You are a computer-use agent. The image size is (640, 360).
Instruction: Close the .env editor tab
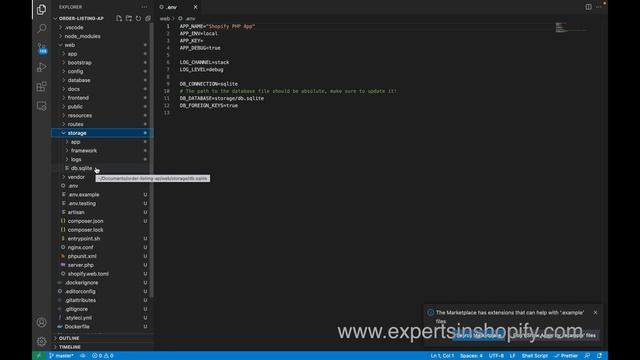[x=196, y=7]
